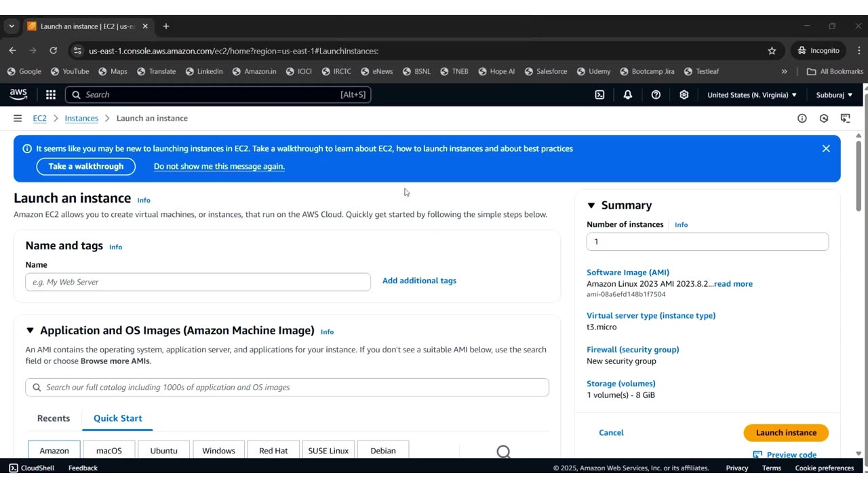Select the Ubuntu AMI option

coord(164,450)
